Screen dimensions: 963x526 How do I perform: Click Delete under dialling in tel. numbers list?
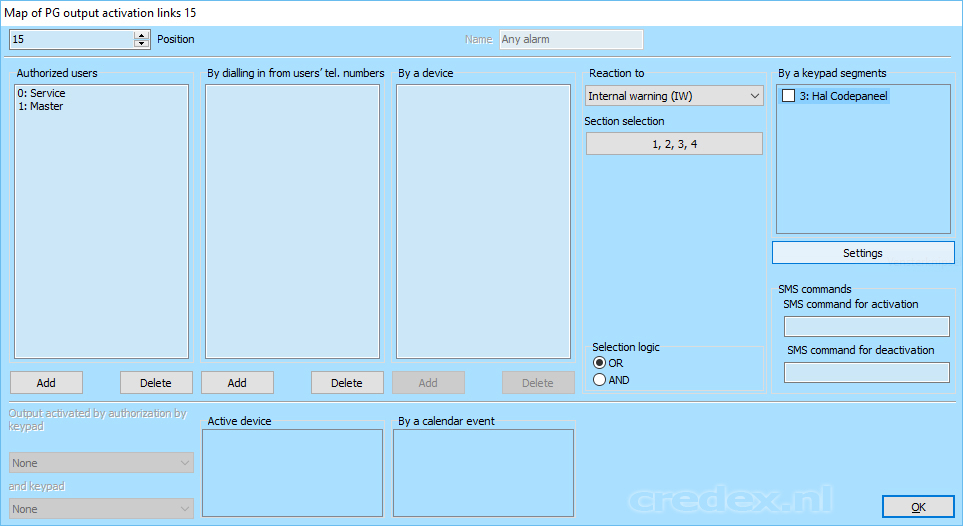pyautogui.click(x=347, y=383)
